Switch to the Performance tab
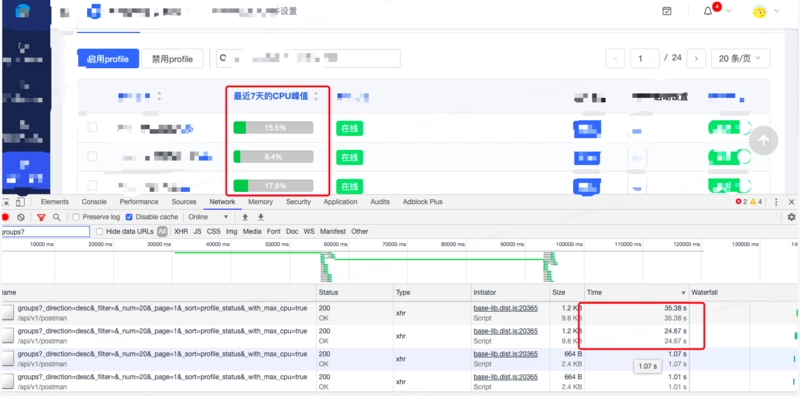This screenshot has height=396, width=800. [x=139, y=202]
